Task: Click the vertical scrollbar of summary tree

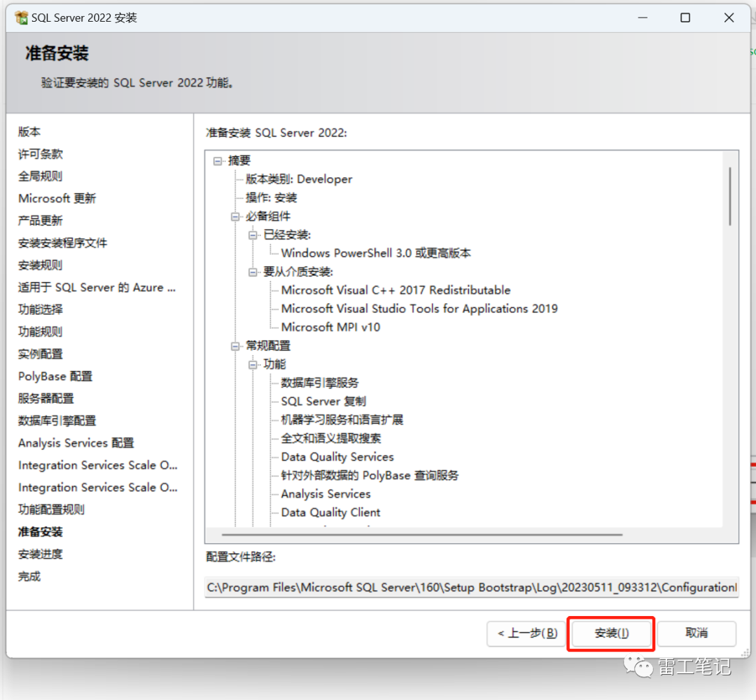Action: click(x=730, y=196)
